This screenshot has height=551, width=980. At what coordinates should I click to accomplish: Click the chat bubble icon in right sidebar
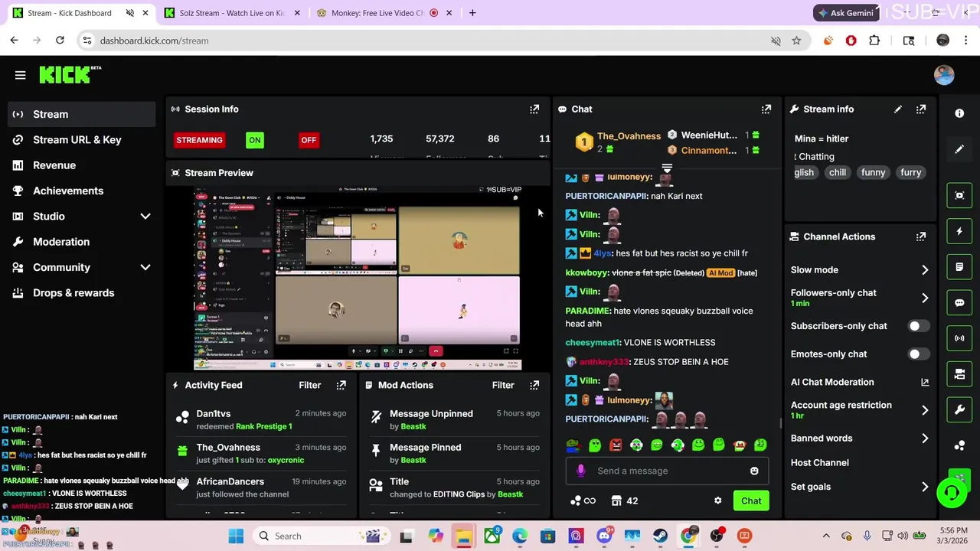point(959,302)
